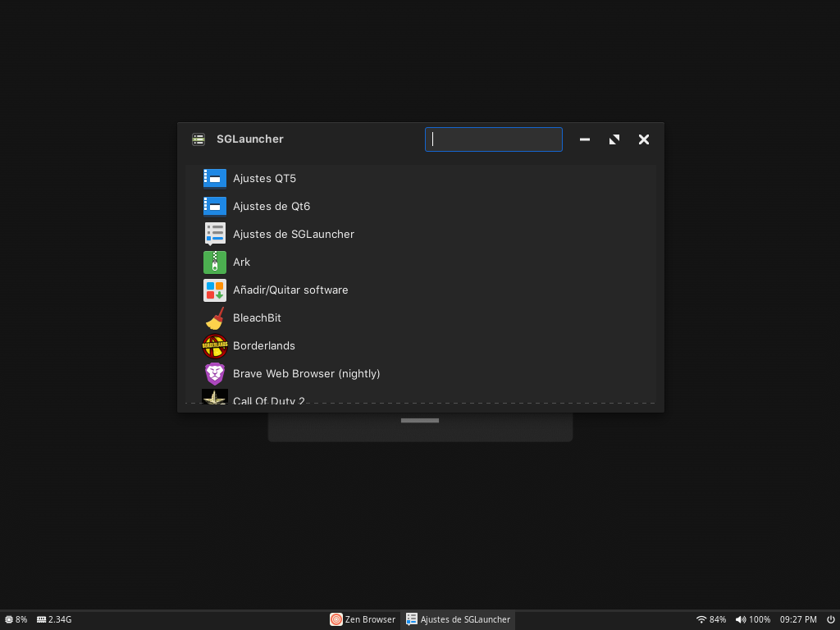The height and width of the screenshot is (630, 840).
Task: Open Añadir/Quitar software by its label
Action: (x=290, y=290)
